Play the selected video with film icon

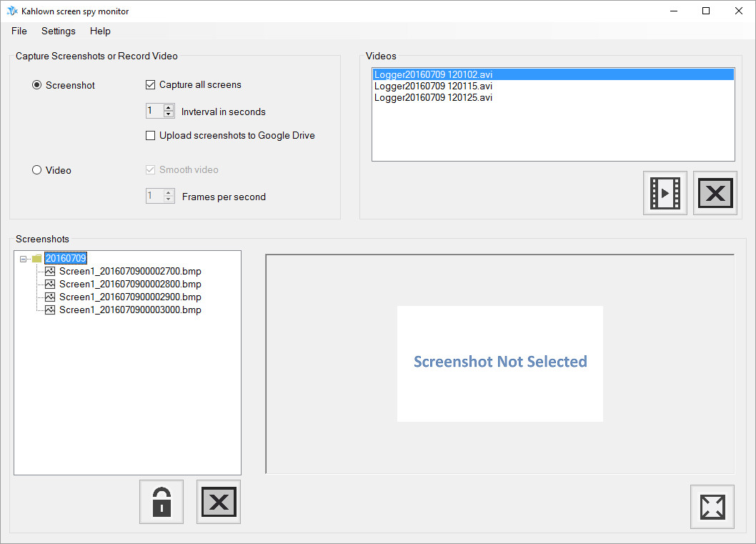665,193
